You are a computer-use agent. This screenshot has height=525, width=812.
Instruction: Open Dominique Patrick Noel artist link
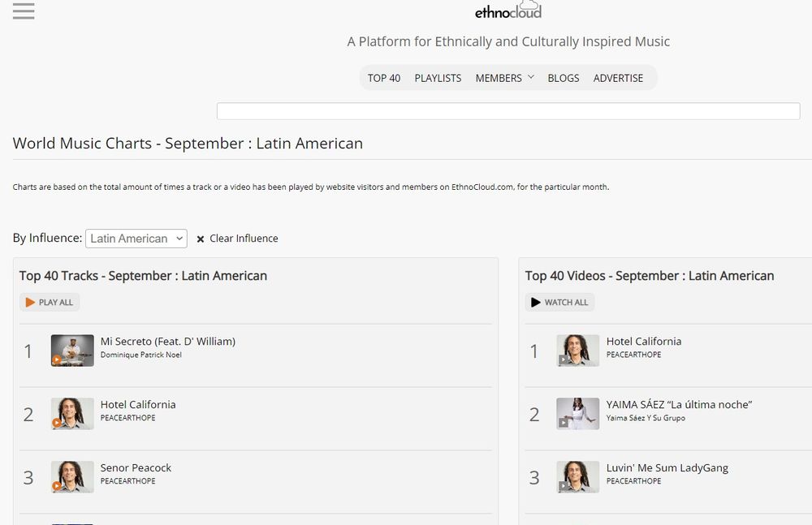pos(141,355)
